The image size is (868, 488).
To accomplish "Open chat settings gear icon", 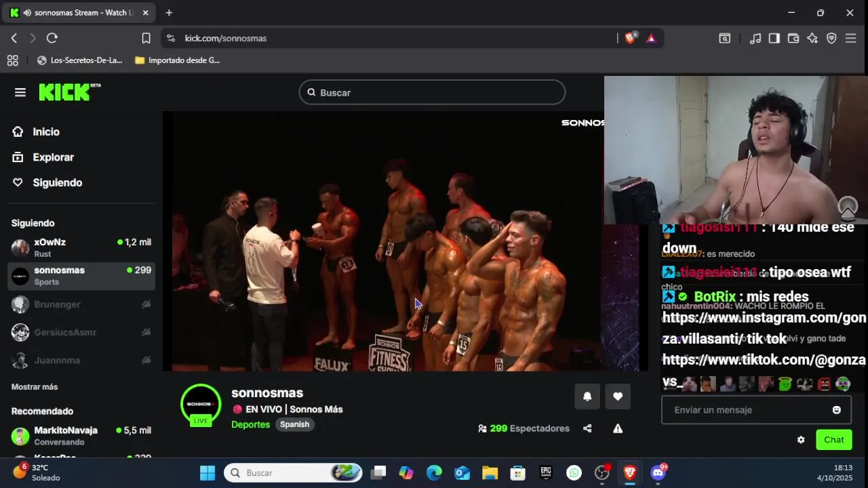I will (801, 440).
